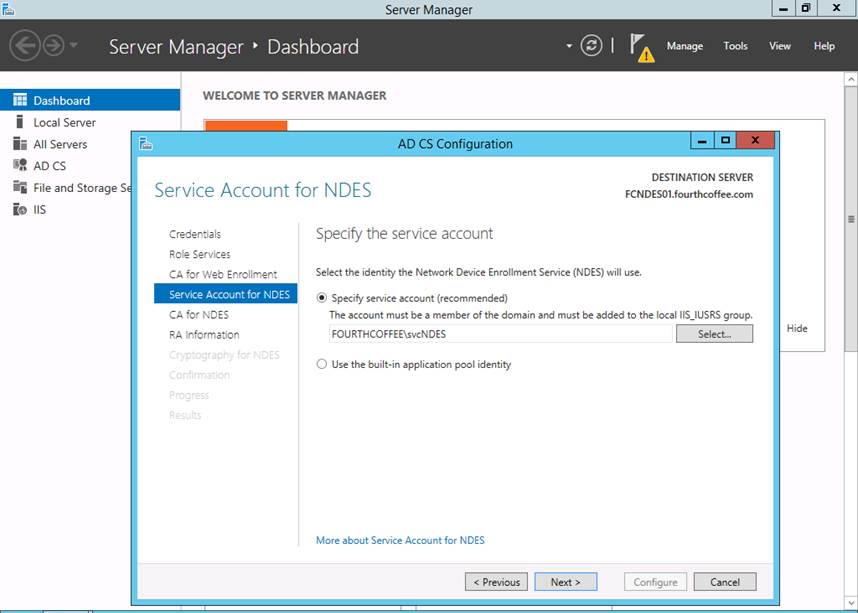The width and height of the screenshot is (858, 613).
Task: Click the Select... button
Action: pos(714,334)
